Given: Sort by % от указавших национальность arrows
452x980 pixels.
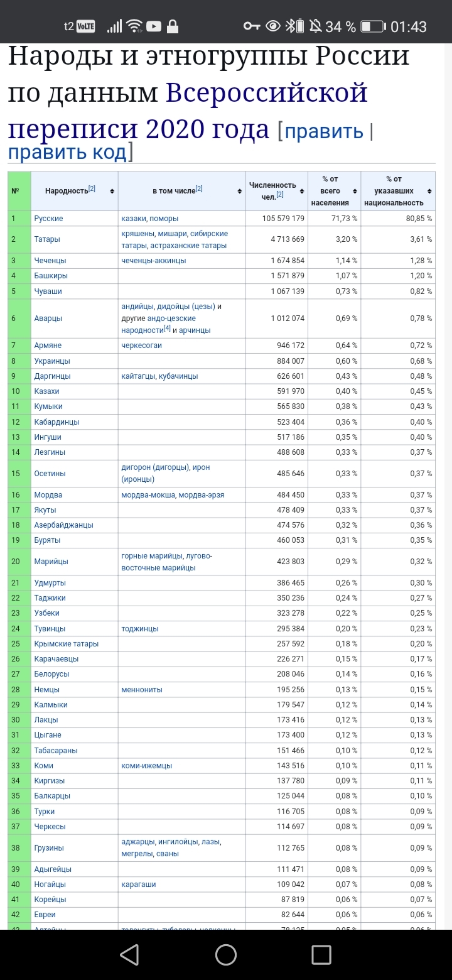Looking at the screenshot, I should 429,191.
